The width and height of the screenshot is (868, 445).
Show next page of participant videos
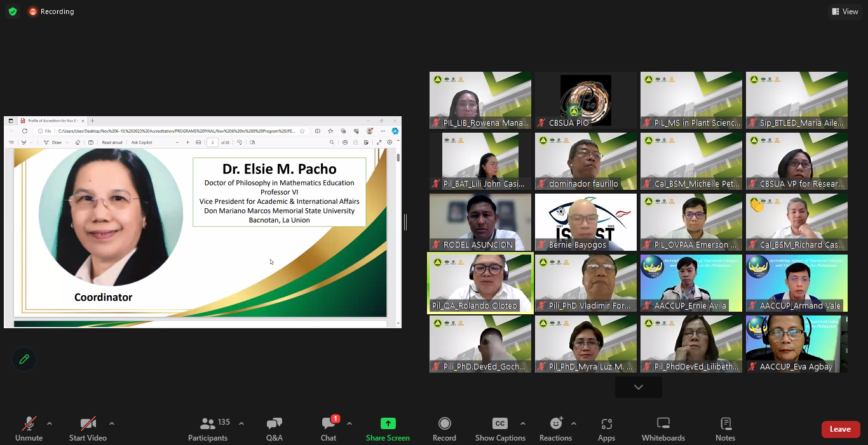(638, 387)
